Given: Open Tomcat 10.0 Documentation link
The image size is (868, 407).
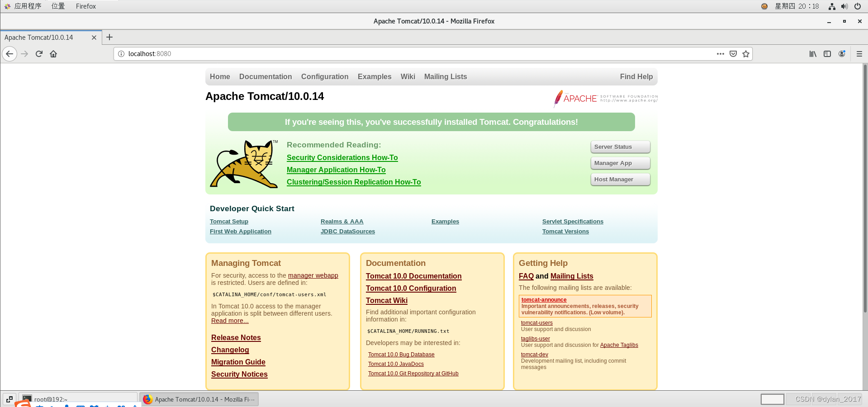Looking at the screenshot, I should point(414,276).
